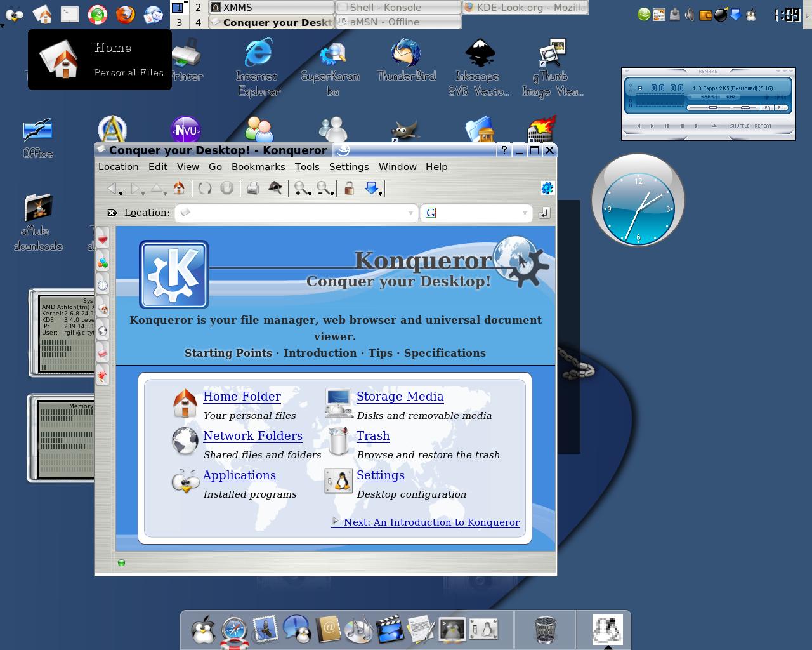The height and width of the screenshot is (650, 812).
Task: Click the animated KDE gear icon in toolbar
Action: 547,188
